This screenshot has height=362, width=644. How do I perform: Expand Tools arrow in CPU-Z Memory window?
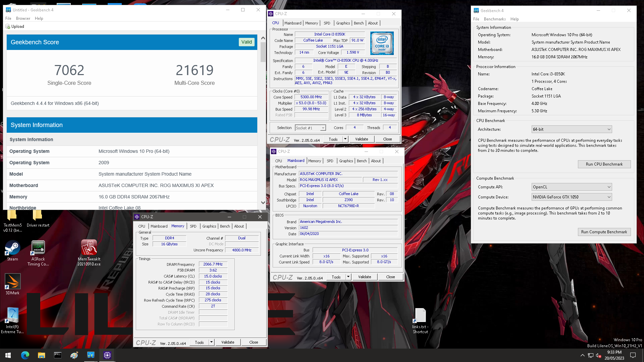pos(211,342)
